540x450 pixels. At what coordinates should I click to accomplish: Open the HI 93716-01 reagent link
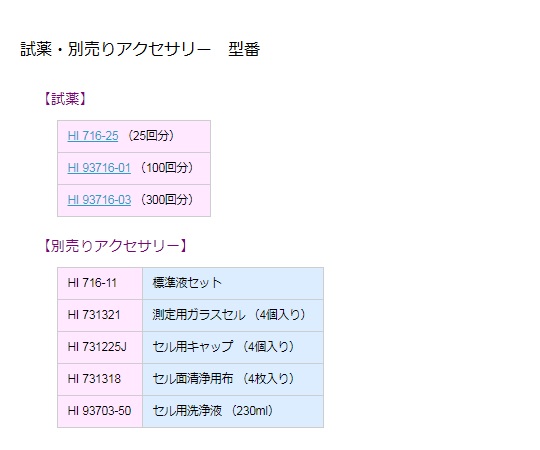[99, 168]
